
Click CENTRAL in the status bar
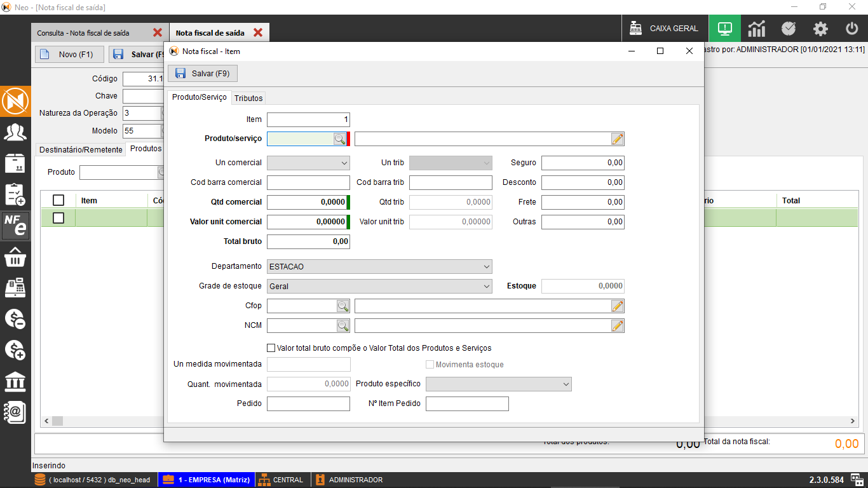[283, 480]
